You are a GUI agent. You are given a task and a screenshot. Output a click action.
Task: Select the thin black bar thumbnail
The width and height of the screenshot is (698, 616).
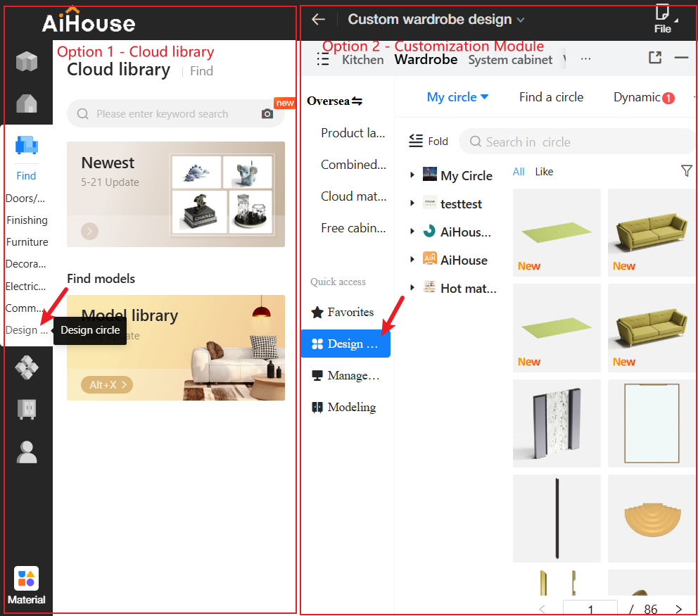point(557,518)
